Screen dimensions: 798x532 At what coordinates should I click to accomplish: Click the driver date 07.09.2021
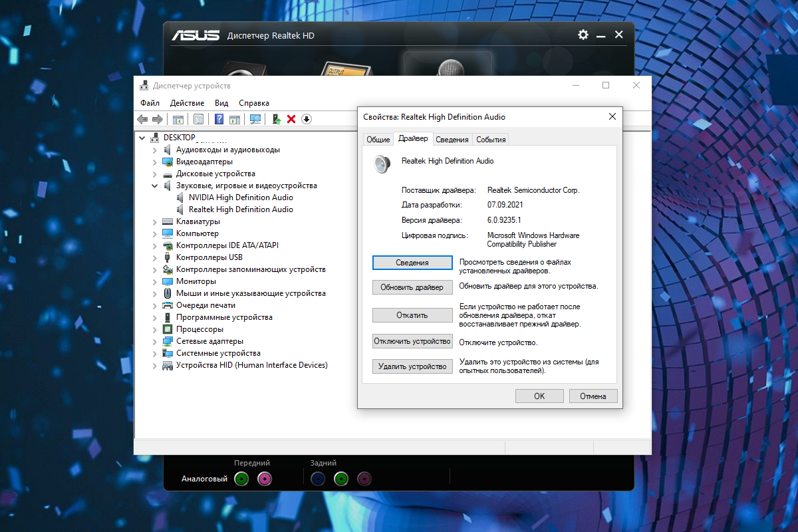pyautogui.click(x=505, y=205)
